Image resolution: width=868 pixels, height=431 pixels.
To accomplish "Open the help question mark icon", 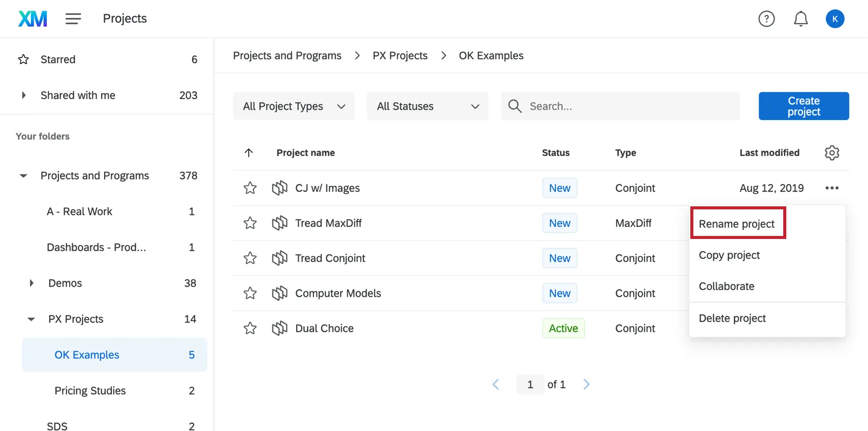I will (766, 19).
